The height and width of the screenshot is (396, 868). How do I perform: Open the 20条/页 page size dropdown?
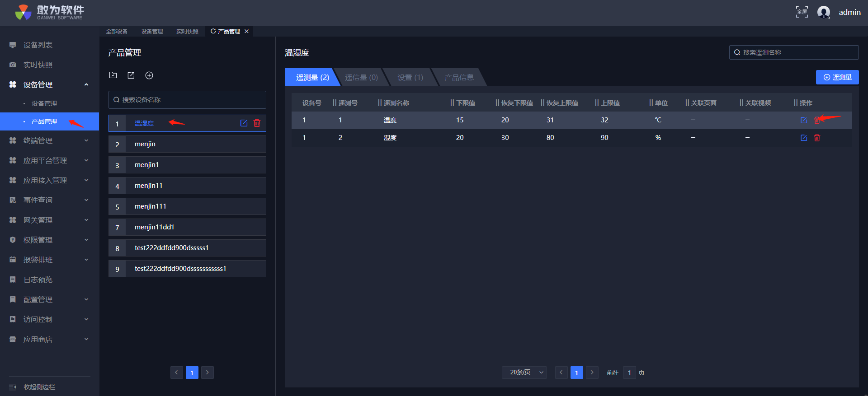[x=524, y=373]
